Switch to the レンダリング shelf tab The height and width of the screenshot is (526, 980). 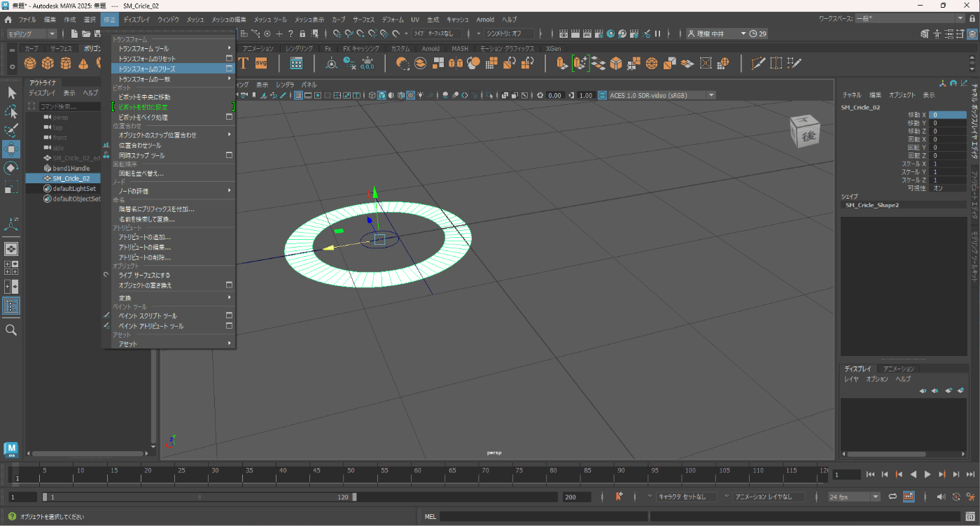coord(299,48)
